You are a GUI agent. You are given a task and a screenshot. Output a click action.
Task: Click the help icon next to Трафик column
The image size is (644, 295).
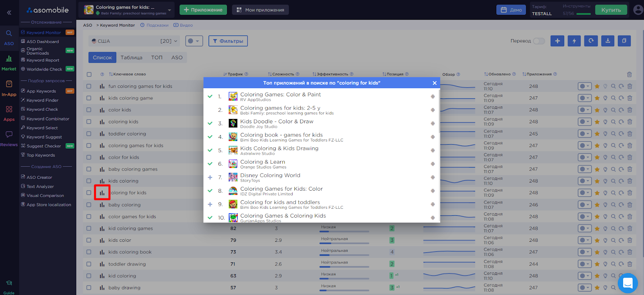point(246,74)
